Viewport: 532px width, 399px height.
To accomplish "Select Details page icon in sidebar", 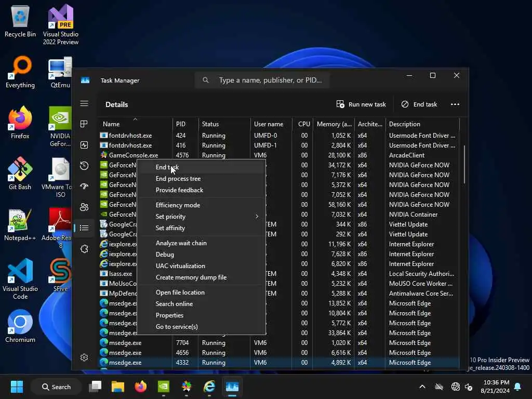I will 84,228.
